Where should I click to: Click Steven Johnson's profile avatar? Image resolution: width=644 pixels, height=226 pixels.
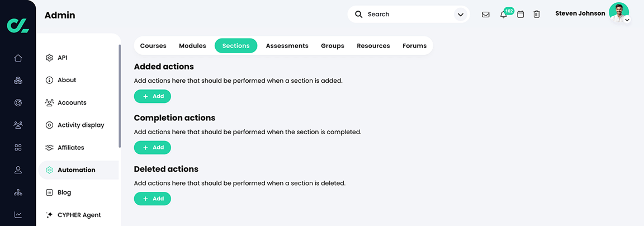tap(618, 13)
